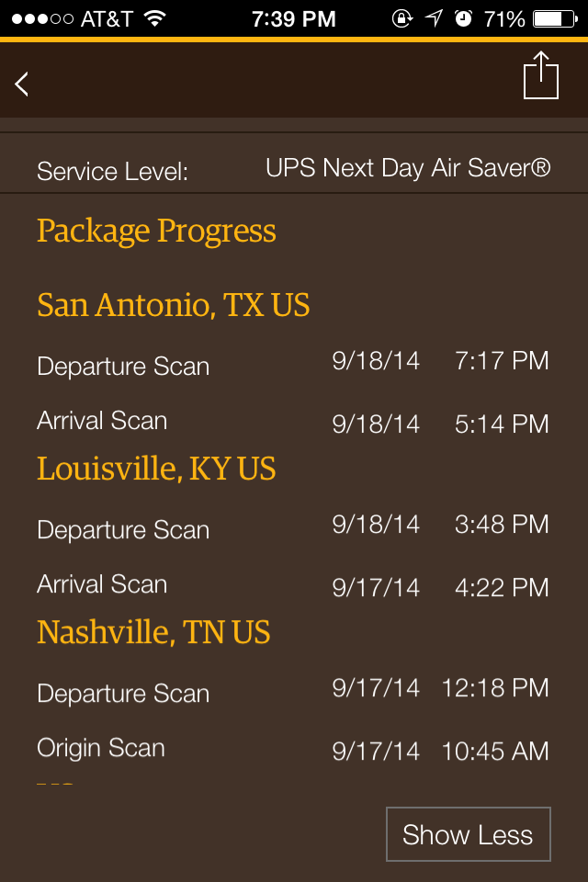The height and width of the screenshot is (882, 588).
Task: Select the San Antonio, TX US heading
Action: coord(173,304)
